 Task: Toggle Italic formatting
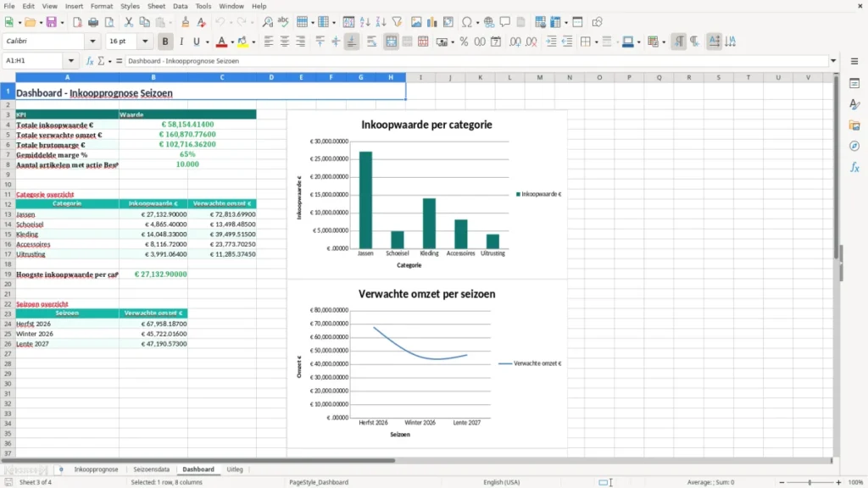pyautogui.click(x=181, y=42)
